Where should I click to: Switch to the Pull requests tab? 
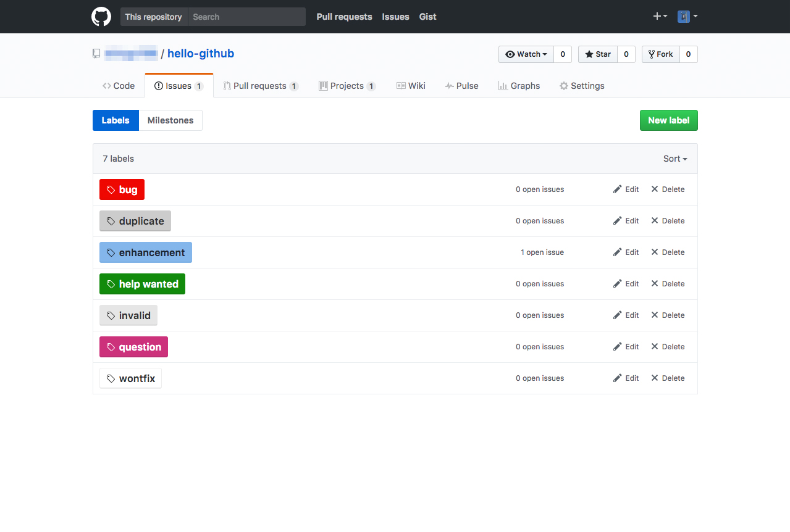click(x=260, y=86)
